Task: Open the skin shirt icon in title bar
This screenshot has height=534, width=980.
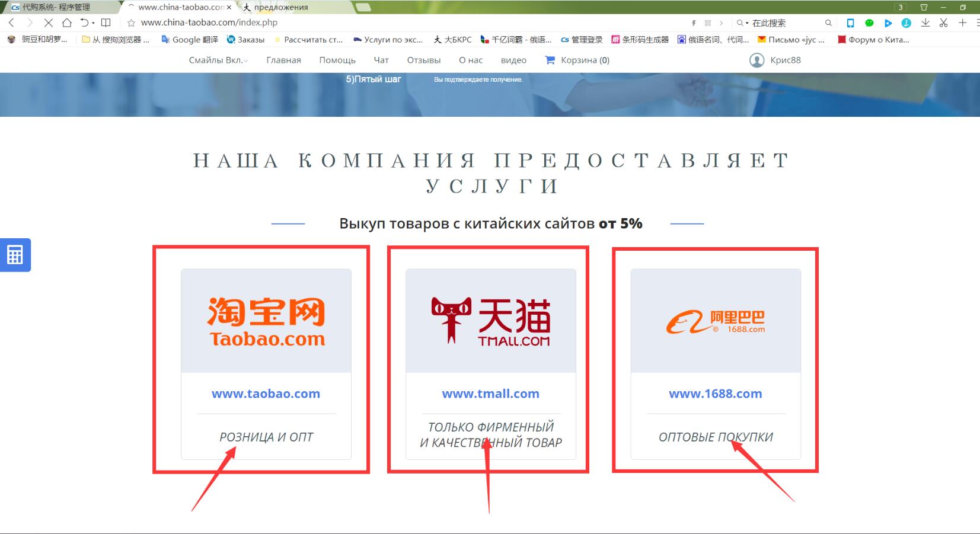Action: tap(924, 7)
